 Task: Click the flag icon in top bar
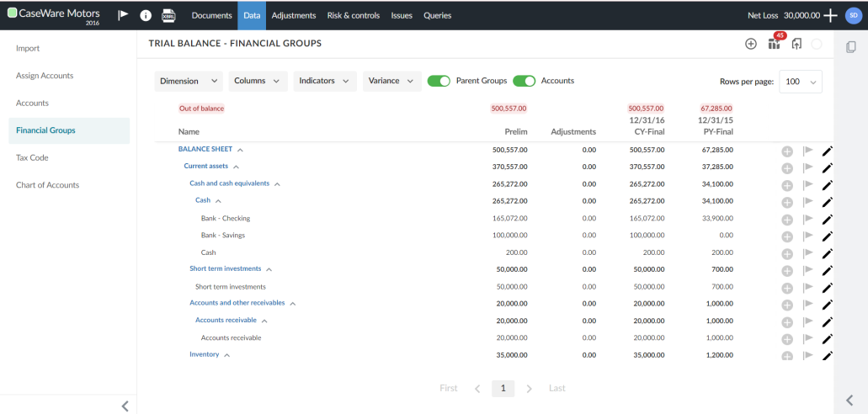pos(123,15)
